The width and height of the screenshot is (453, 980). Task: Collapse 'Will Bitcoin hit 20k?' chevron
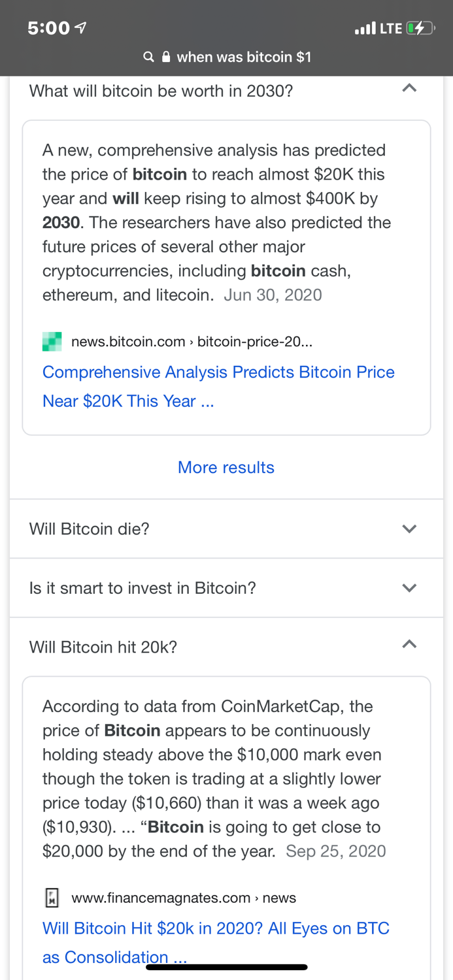(409, 645)
